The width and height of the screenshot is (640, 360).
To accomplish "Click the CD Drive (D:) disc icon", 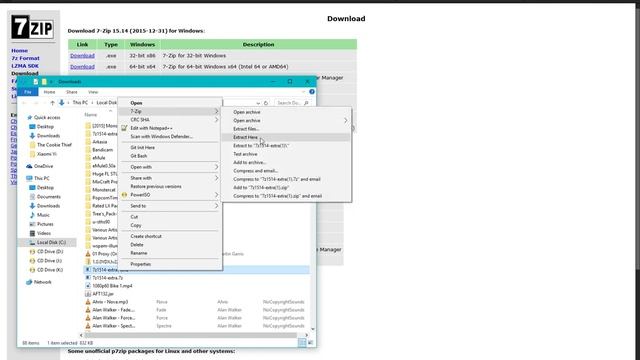I will coord(32,251).
